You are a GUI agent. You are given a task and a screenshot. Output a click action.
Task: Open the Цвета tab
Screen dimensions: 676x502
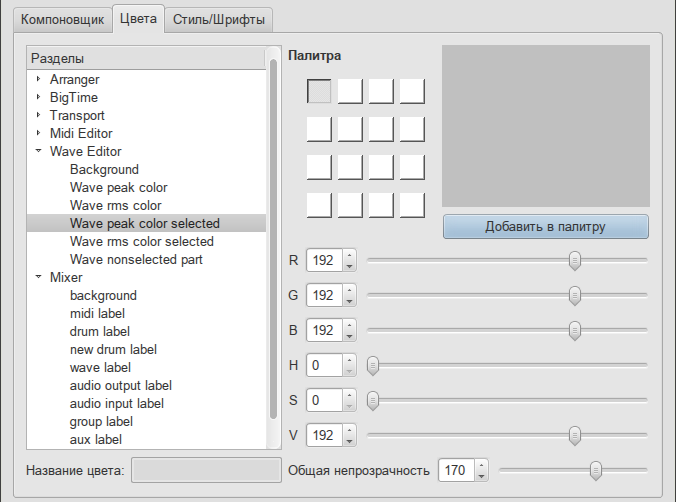click(138, 19)
